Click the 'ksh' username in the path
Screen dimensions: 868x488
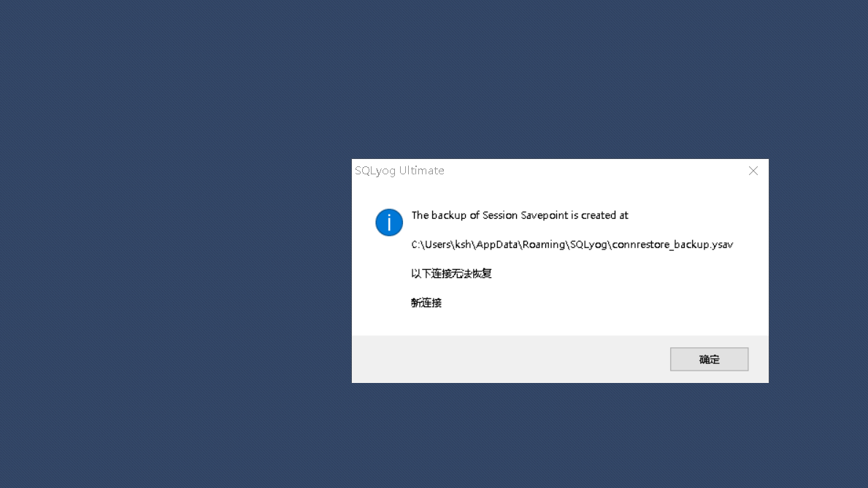pos(464,244)
